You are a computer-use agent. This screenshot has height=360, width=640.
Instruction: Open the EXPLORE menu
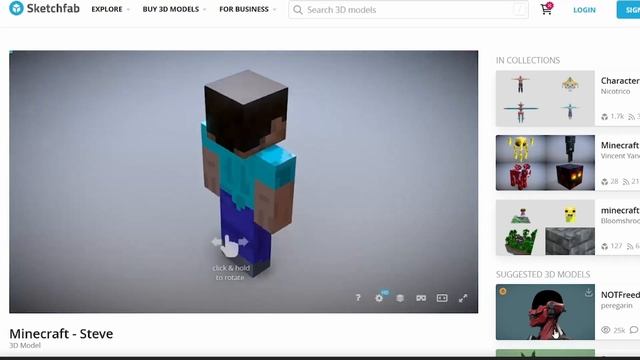(110, 9)
